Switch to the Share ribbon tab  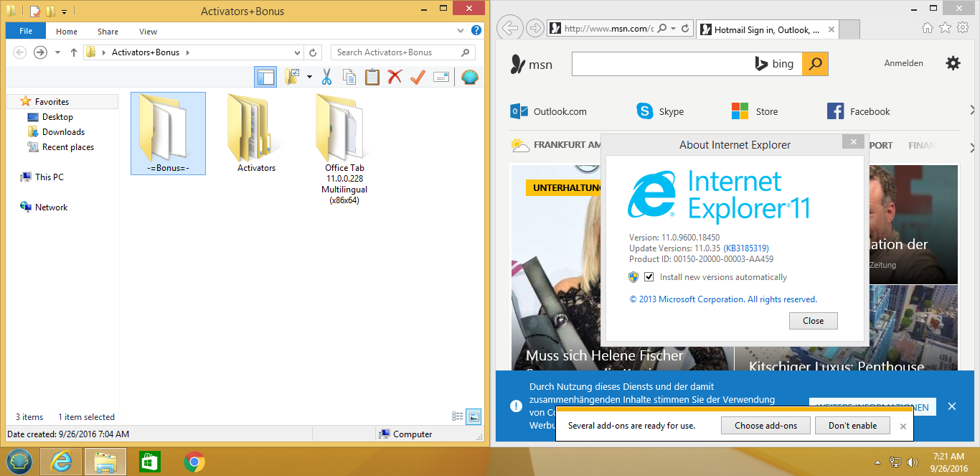pyautogui.click(x=108, y=32)
